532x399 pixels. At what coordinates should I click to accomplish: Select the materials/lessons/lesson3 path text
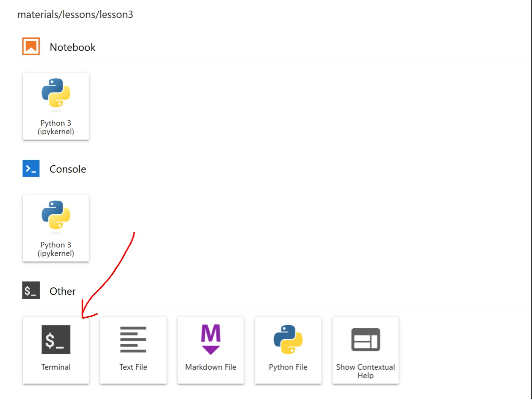(x=75, y=14)
